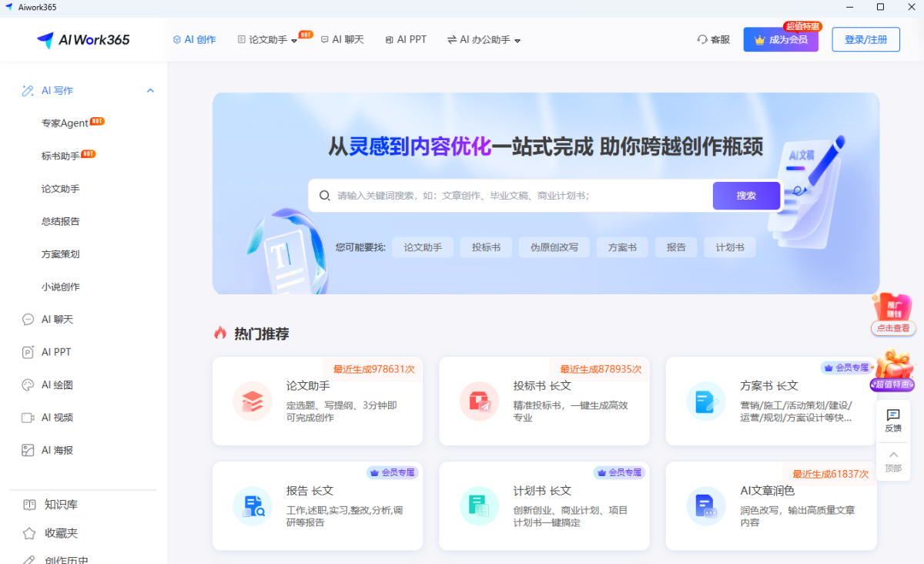
Task: Open the AI 视频 camera icon
Action: pos(28,418)
